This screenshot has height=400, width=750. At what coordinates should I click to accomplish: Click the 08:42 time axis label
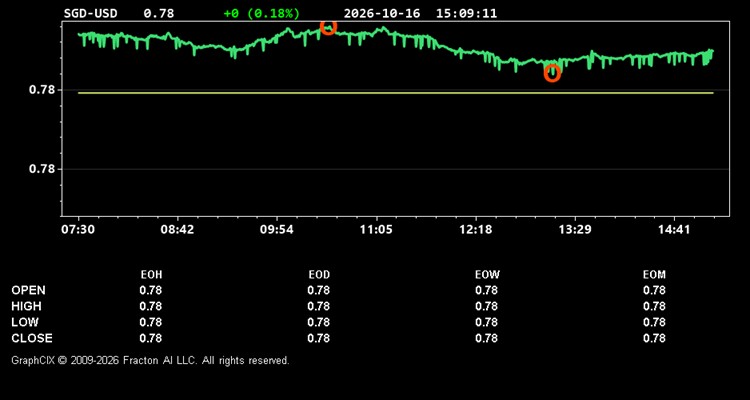click(x=177, y=230)
